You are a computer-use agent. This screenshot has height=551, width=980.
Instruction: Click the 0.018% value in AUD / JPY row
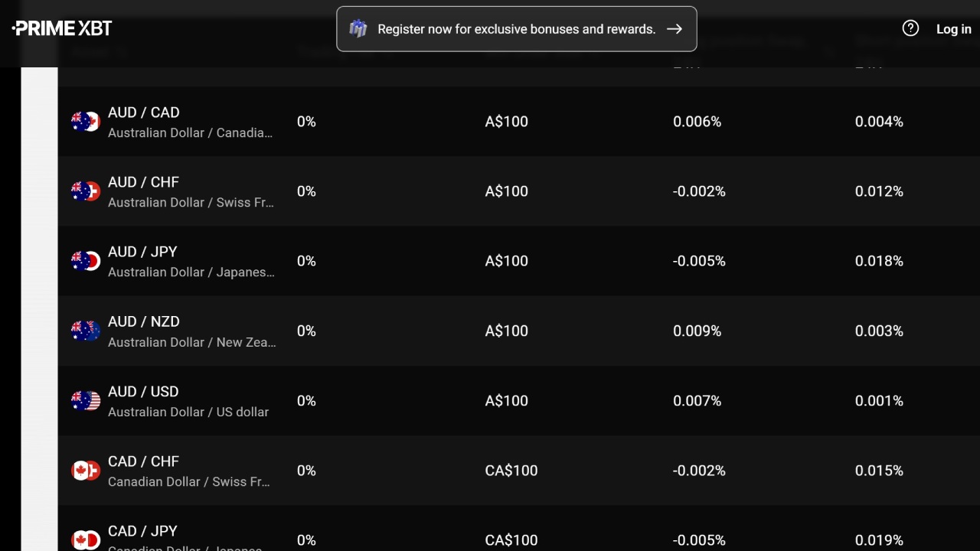coord(879,261)
